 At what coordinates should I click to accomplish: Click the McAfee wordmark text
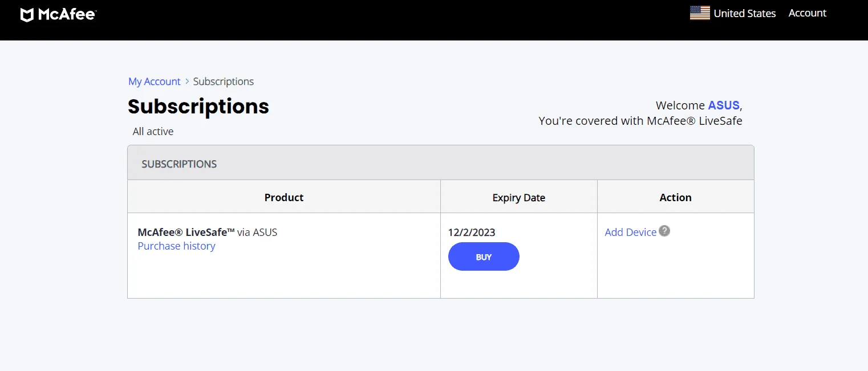[67, 15]
